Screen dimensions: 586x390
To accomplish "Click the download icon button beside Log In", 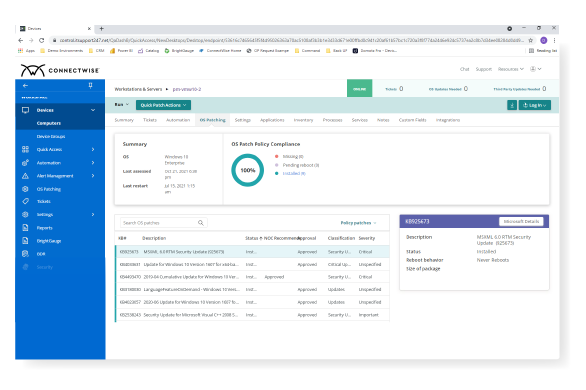I will click(512, 105).
